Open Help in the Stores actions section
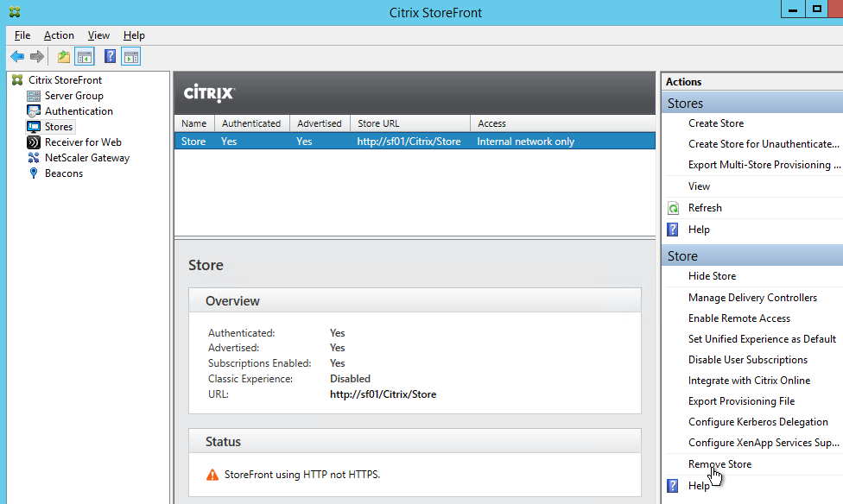The image size is (843, 504). (x=699, y=230)
